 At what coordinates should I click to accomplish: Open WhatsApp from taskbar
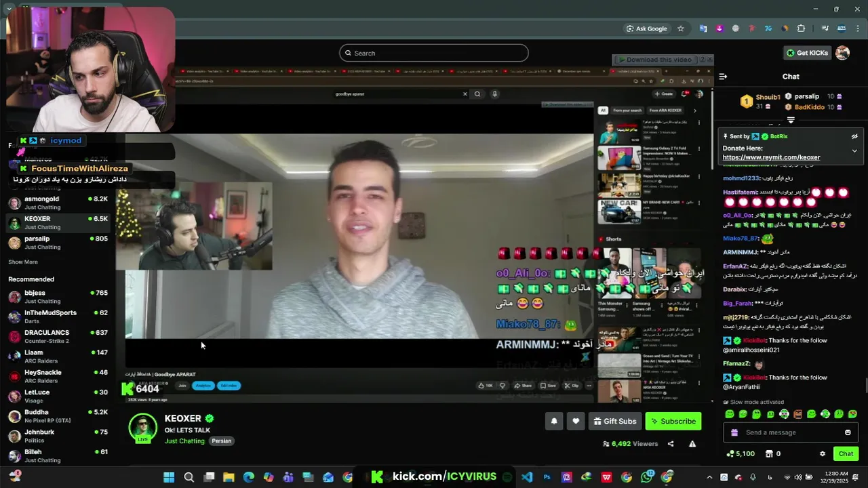pyautogui.click(x=646, y=477)
